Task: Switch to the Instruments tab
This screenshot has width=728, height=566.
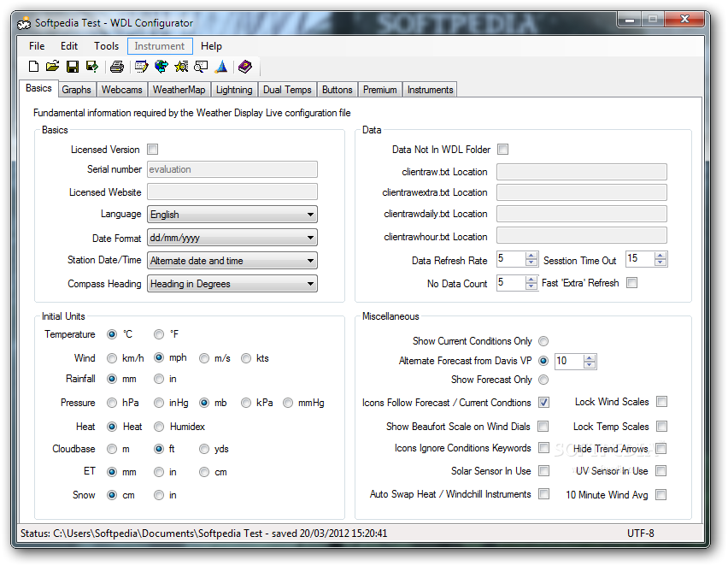Action: 430,90
